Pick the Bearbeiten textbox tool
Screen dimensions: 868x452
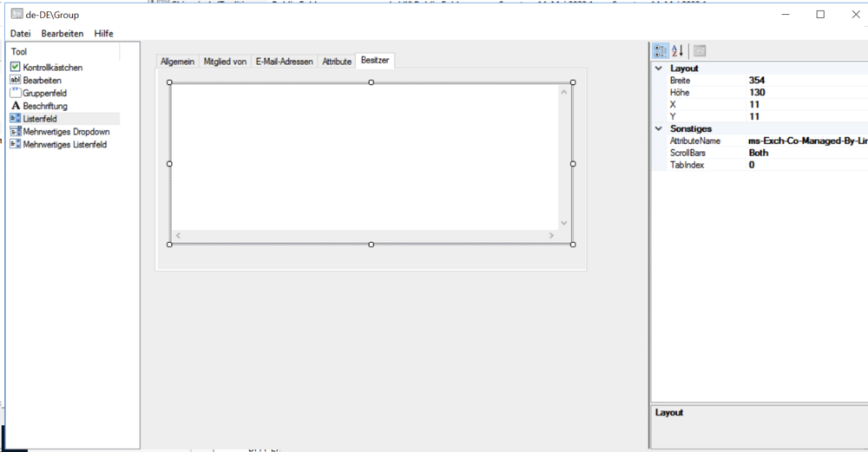[42, 80]
